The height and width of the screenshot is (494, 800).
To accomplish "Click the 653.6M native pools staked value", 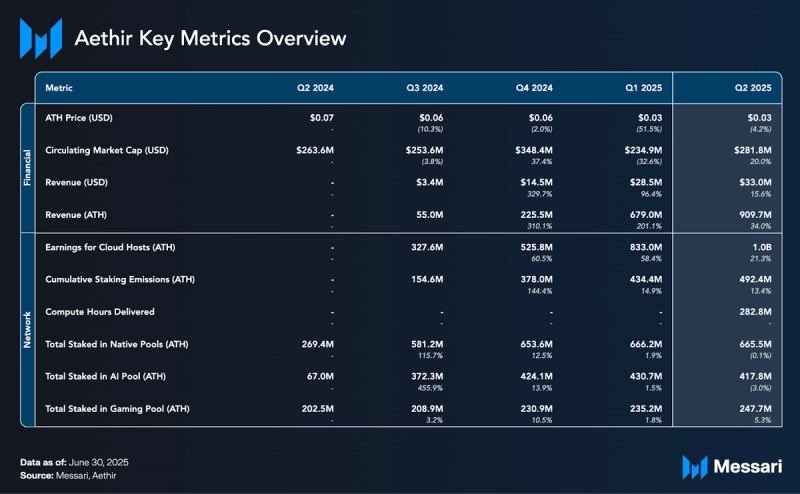I will tap(537, 344).
